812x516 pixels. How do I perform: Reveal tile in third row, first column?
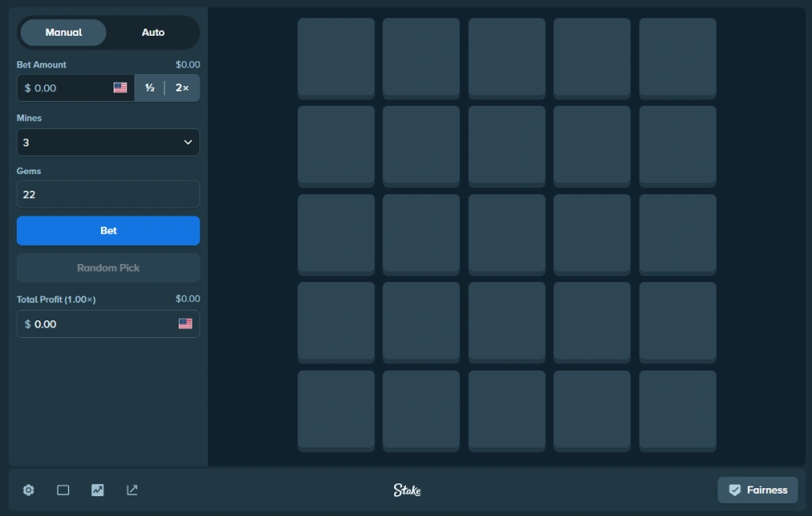click(336, 235)
